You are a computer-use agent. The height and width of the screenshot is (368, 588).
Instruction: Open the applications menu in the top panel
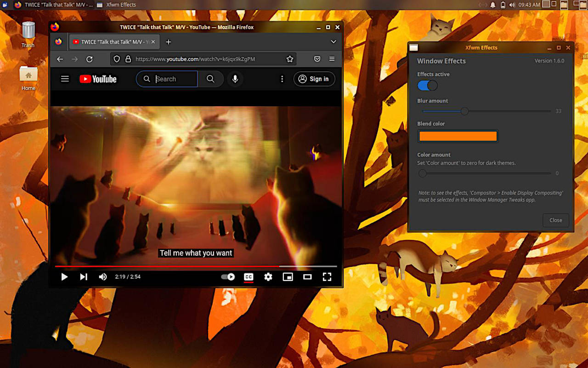[5, 5]
